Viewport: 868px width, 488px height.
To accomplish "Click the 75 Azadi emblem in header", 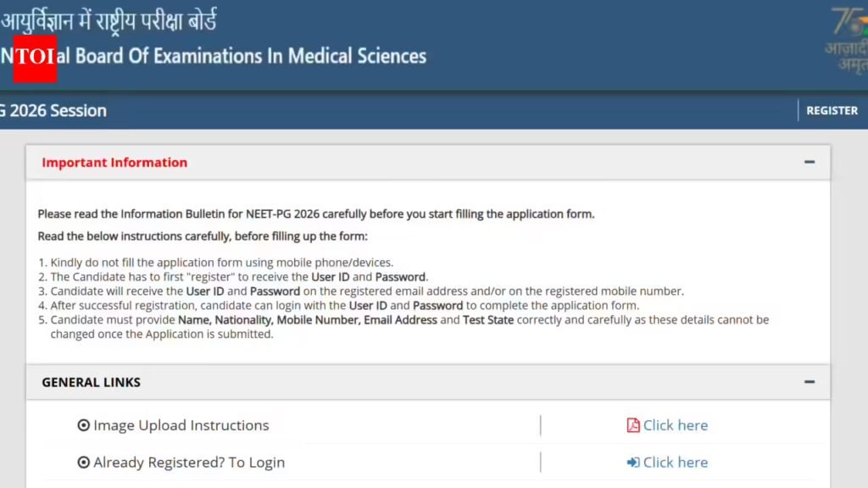I will (848, 39).
